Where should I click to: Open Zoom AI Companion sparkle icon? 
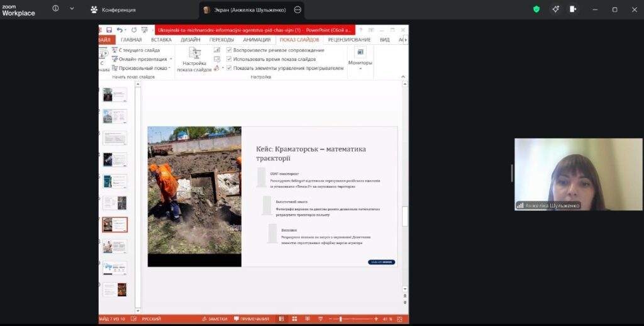(x=555, y=9)
